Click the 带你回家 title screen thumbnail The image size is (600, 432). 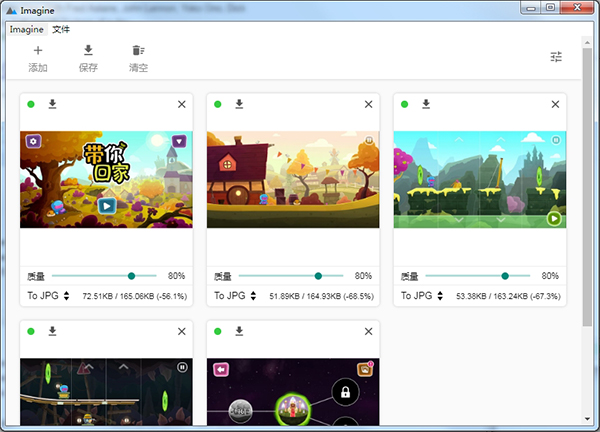[106, 179]
